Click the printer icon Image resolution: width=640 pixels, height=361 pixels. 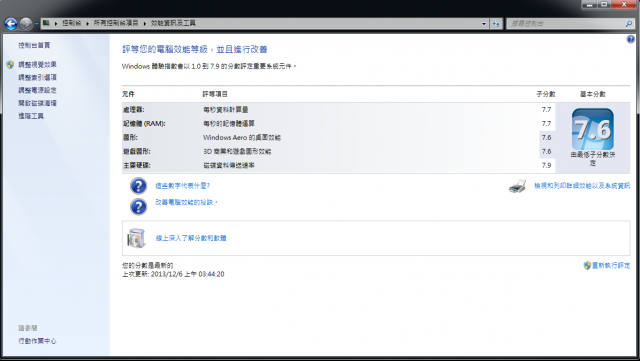coord(518,186)
